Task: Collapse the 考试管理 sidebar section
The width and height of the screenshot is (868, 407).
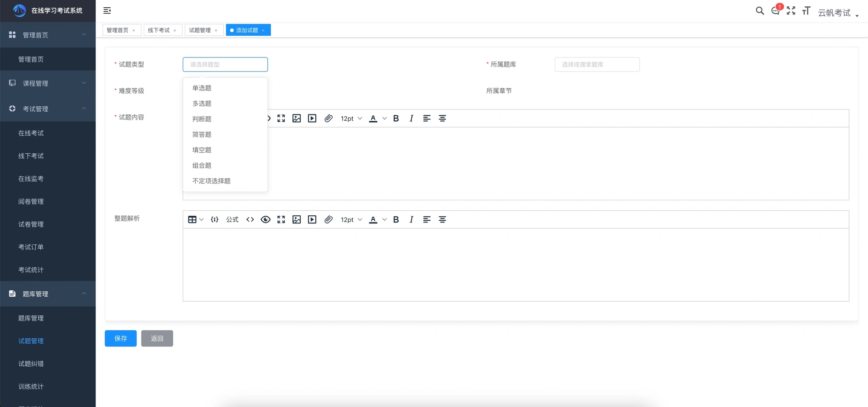Action: tap(48, 109)
